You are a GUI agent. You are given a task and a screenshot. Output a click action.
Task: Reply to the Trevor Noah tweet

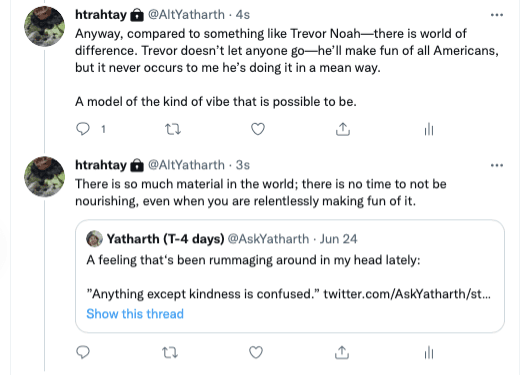pos(83,129)
